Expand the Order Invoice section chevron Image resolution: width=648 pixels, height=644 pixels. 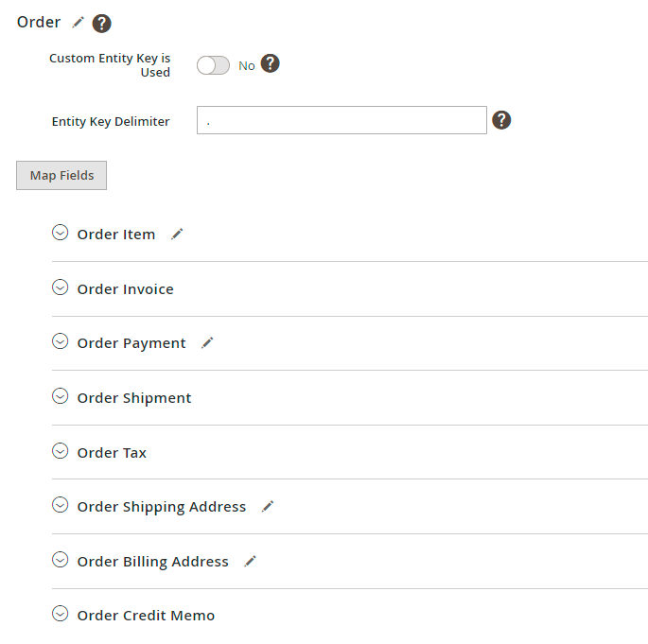[x=61, y=287]
